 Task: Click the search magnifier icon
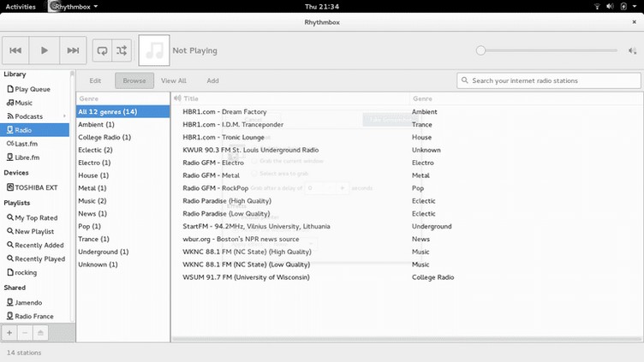[464, 80]
